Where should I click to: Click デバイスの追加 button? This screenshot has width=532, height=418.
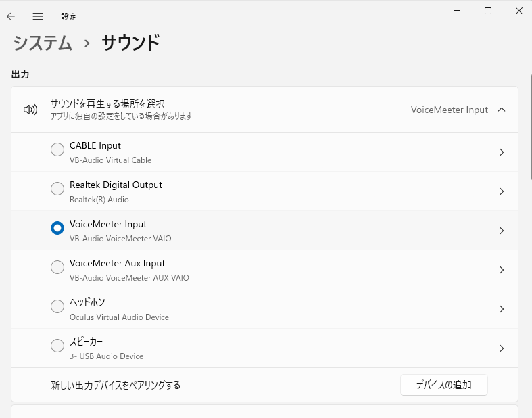[444, 385]
